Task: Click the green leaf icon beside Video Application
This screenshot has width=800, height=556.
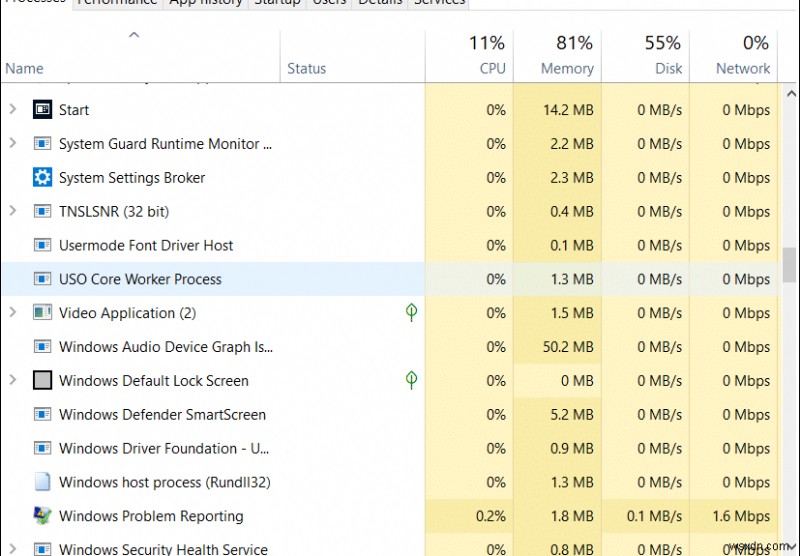Action: point(411,312)
